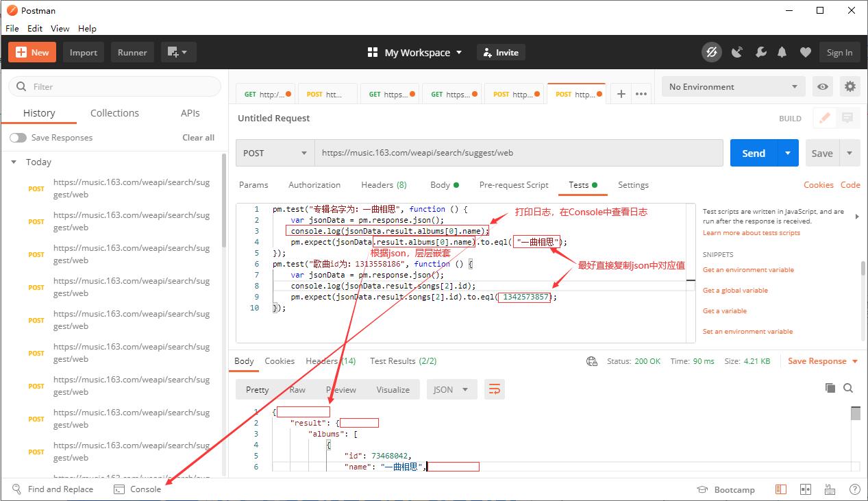Screen dimensions: 868x501
Task: Open the Test Results (2/2) tab
Action: [x=403, y=361]
